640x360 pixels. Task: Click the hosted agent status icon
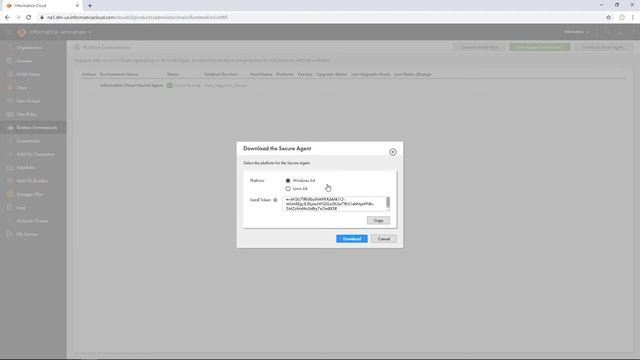(x=169, y=86)
